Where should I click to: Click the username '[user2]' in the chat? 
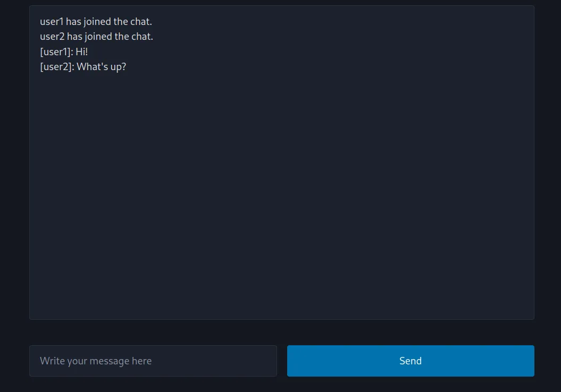pyautogui.click(x=56, y=66)
